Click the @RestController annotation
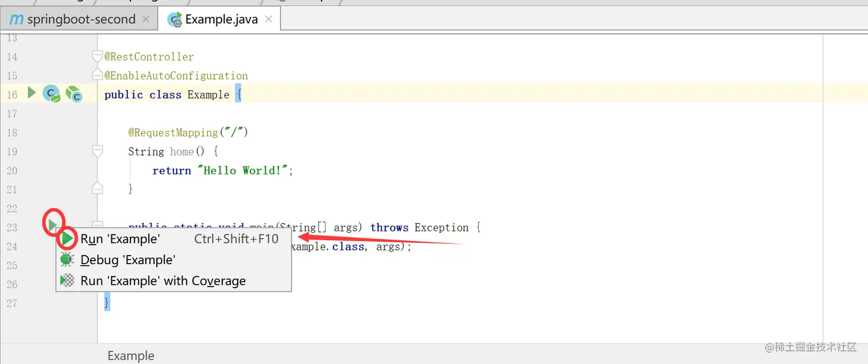Screen dimensions: 868x364 point(149,57)
